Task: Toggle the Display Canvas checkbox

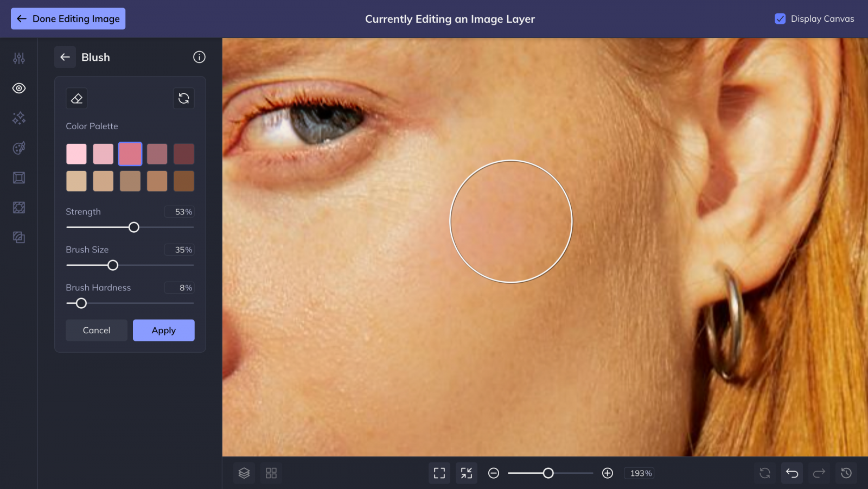Action: (780, 18)
